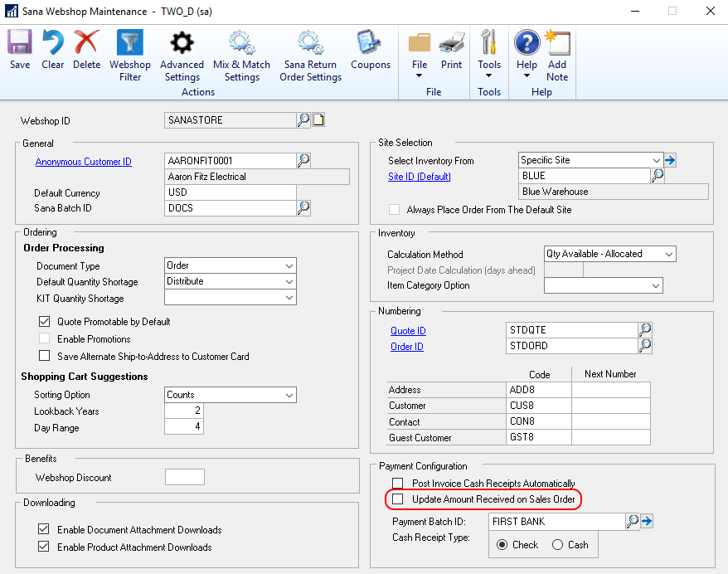Viewport: 728px width, 574px height.
Task: Open lookup for Order ID
Action: (645, 346)
